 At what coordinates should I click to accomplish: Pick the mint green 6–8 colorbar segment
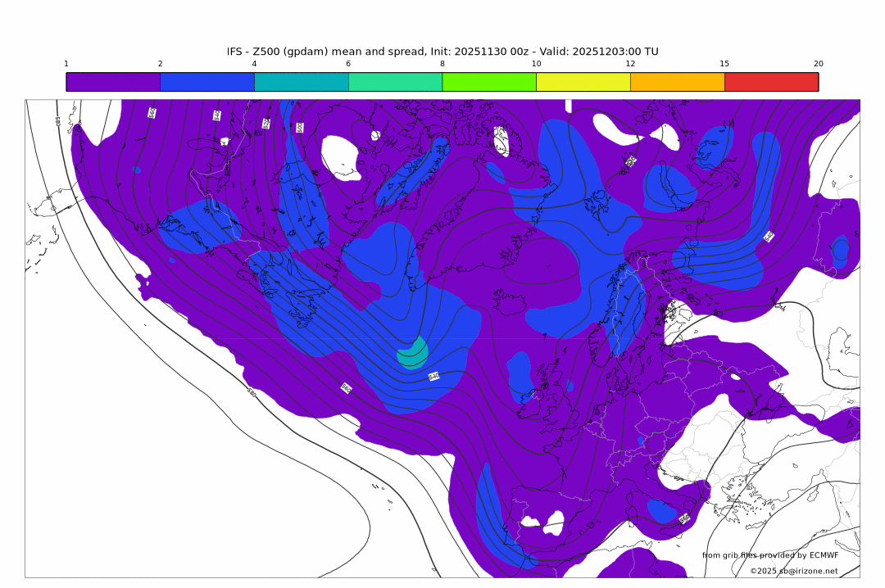395,82
